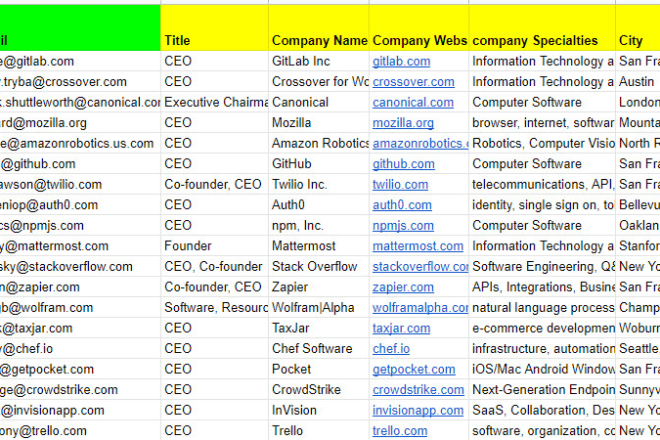Follow the stackoverflow.com link
This screenshot has height=440, width=660.
click(420, 267)
